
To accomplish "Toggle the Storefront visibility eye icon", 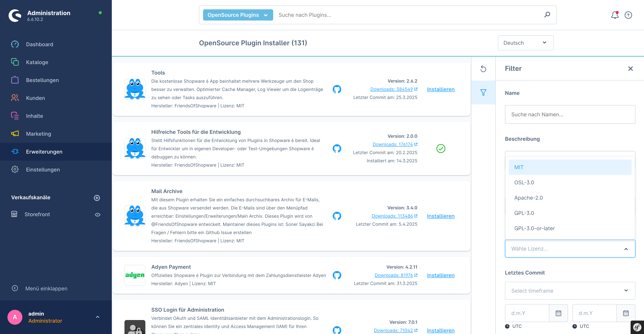I will pyautogui.click(x=97, y=215).
